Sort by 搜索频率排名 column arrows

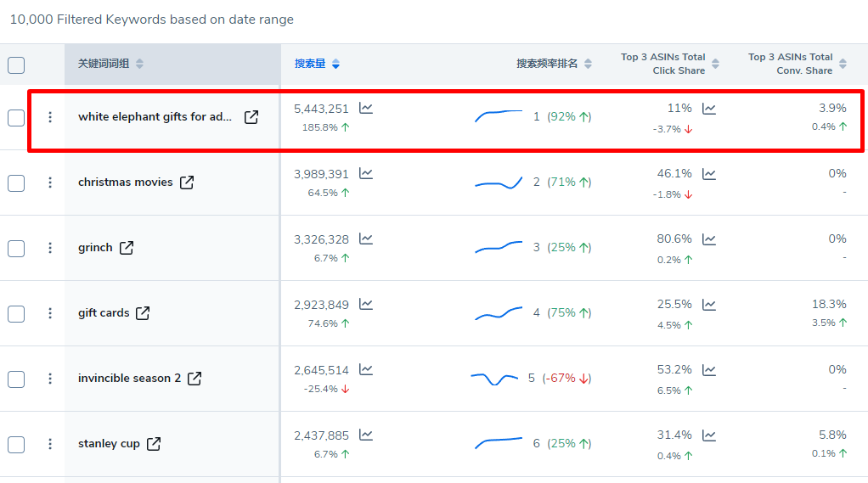pos(588,65)
